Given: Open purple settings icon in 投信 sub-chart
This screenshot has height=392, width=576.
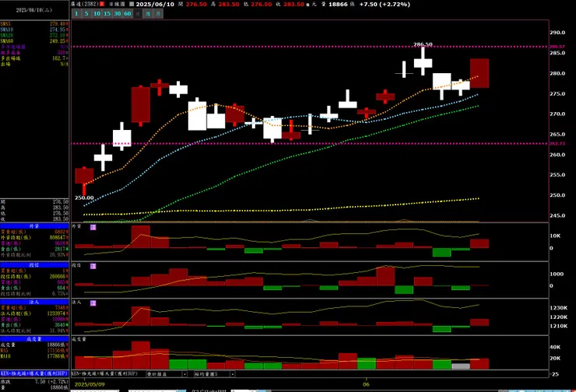Looking at the screenshot, I should 93,266.
